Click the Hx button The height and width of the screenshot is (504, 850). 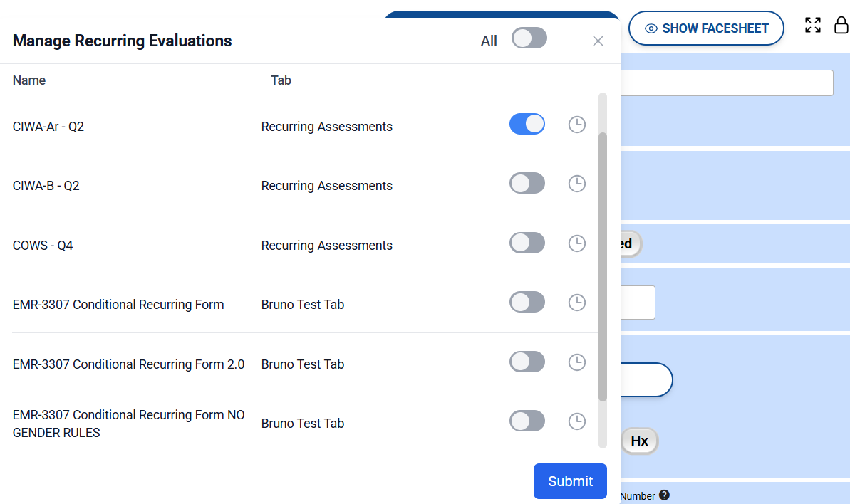(639, 441)
